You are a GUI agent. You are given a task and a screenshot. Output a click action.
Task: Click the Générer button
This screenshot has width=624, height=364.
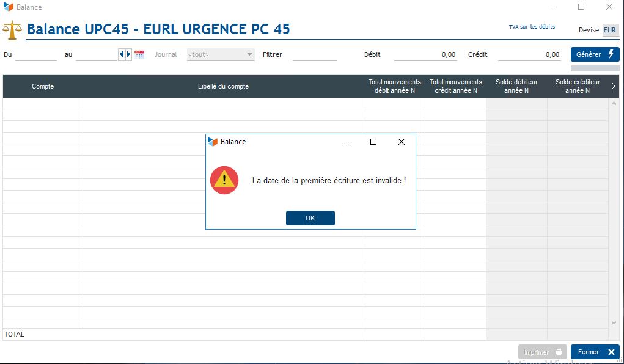(595, 54)
